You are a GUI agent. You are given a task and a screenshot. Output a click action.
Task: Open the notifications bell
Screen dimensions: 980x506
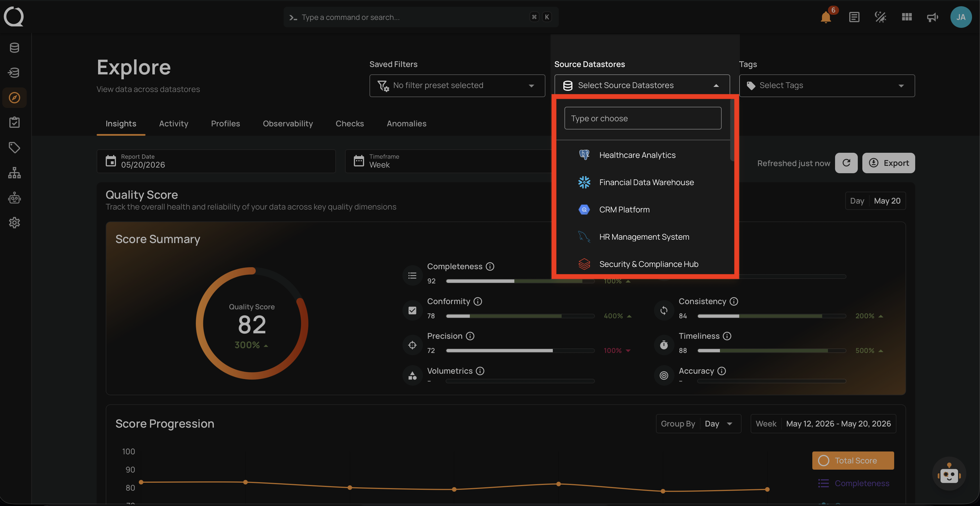826,17
